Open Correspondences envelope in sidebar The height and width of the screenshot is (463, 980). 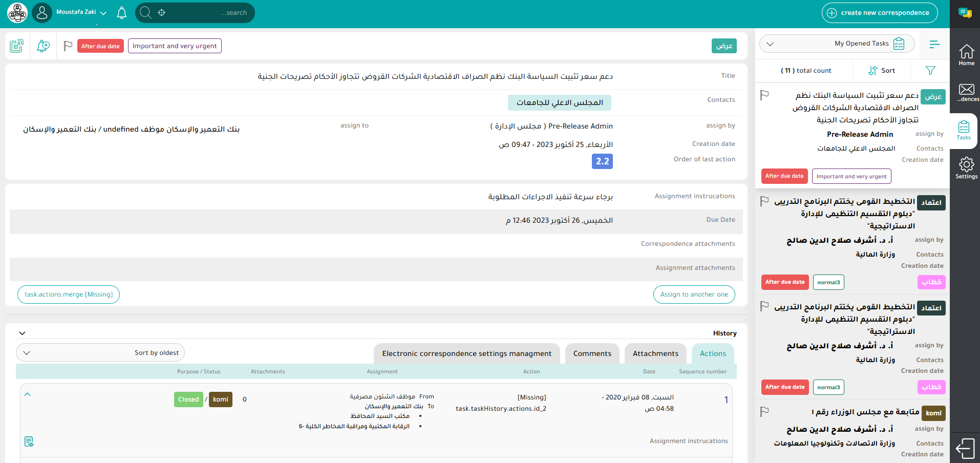pyautogui.click(x=966, y=93)
